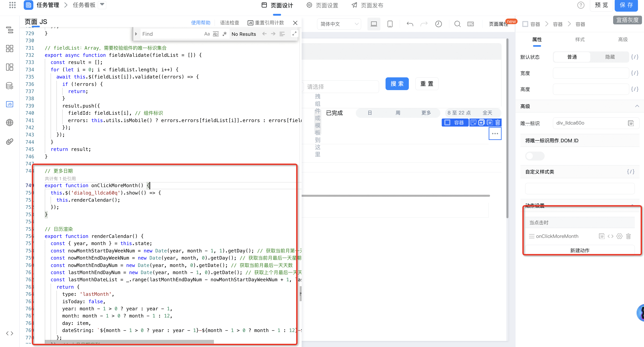Screen dimensions: 644x347
Task: Toggle match case in Find bar
Action: click(207, 34)
